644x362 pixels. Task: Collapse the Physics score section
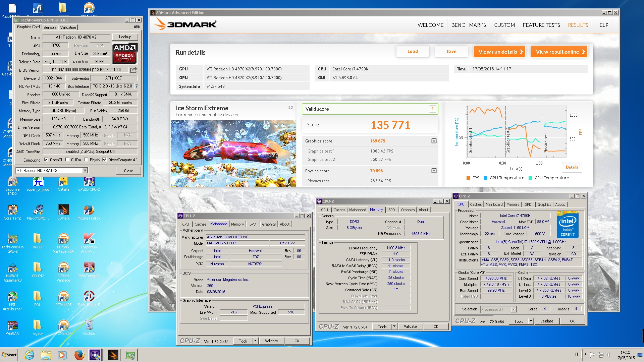click(x=434, y=171)
